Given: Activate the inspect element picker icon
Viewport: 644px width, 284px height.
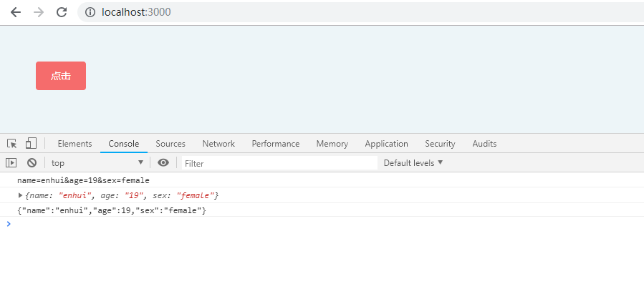Looking at the screenshot, I should pos(12,144).
